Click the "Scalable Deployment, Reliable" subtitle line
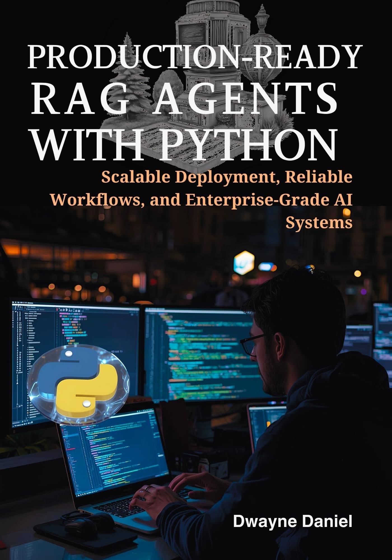The height and width of the screenshot is (560, 392). point(227,177)
